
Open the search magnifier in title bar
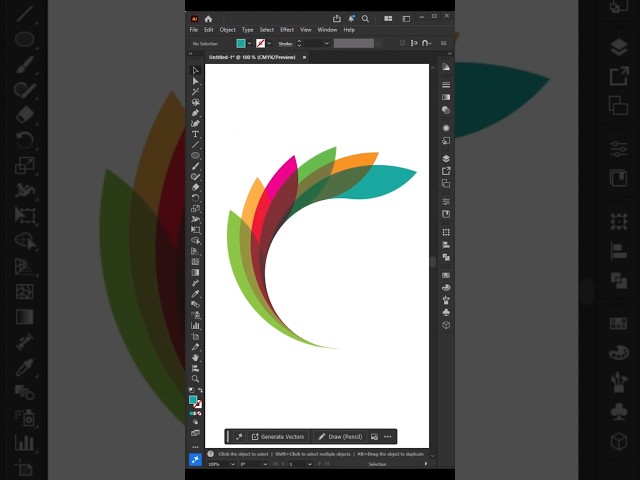365,19
